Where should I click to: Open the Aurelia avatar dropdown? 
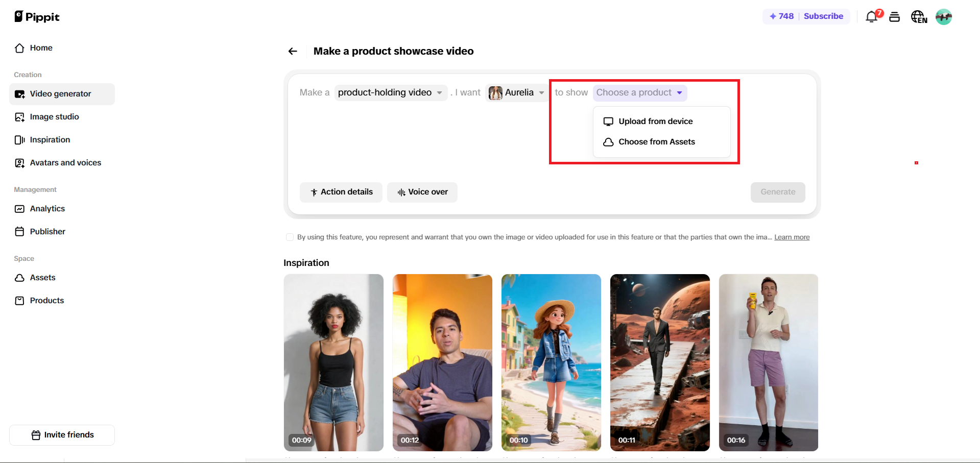coord(516,92)
